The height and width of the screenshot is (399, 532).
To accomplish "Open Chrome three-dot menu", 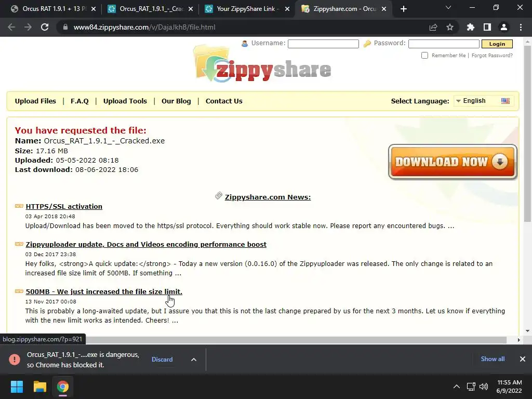I will click(521, 27).
